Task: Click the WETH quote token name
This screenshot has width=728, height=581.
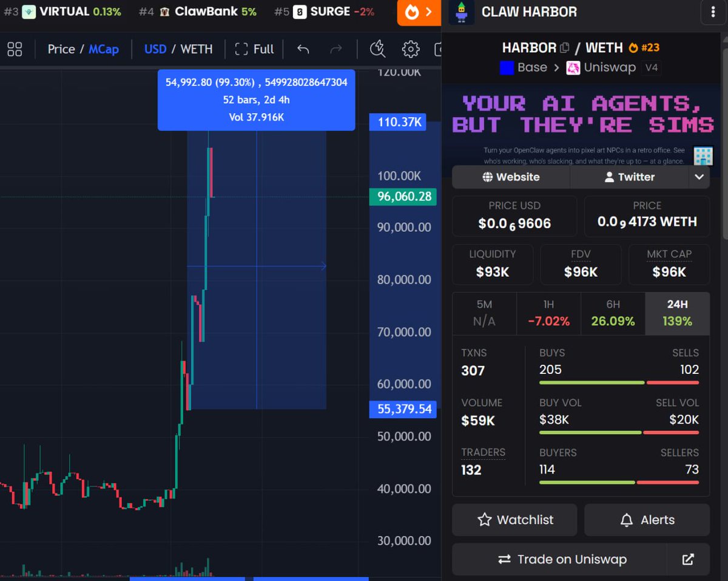Action: click(604, 47)
